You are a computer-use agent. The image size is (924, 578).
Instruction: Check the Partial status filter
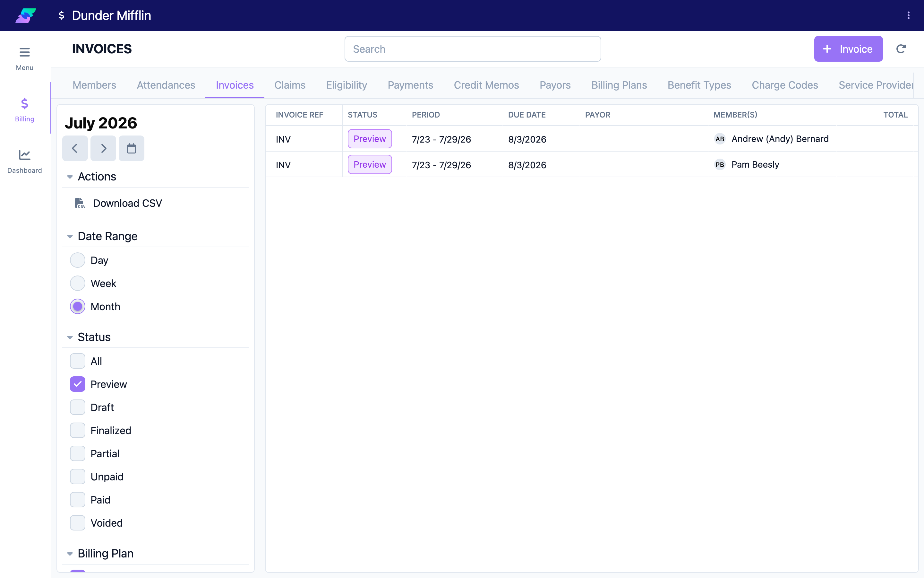click(x=78, y=453)
